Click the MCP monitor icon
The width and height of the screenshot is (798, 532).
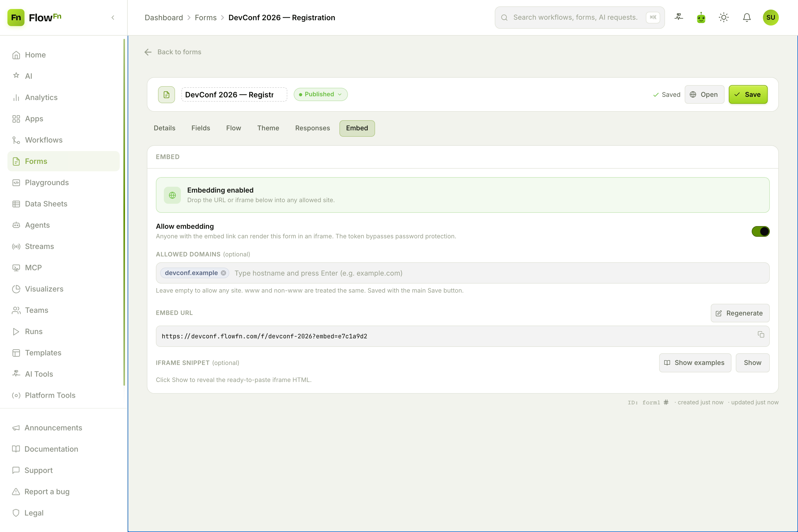click(16, 268)
